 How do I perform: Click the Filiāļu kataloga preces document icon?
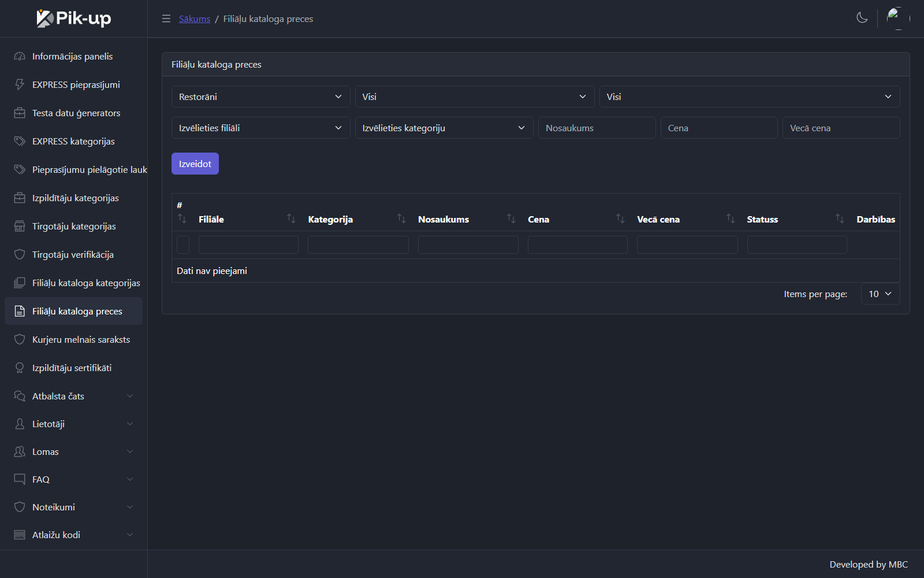pyautogui.click(x=20, y=312)
